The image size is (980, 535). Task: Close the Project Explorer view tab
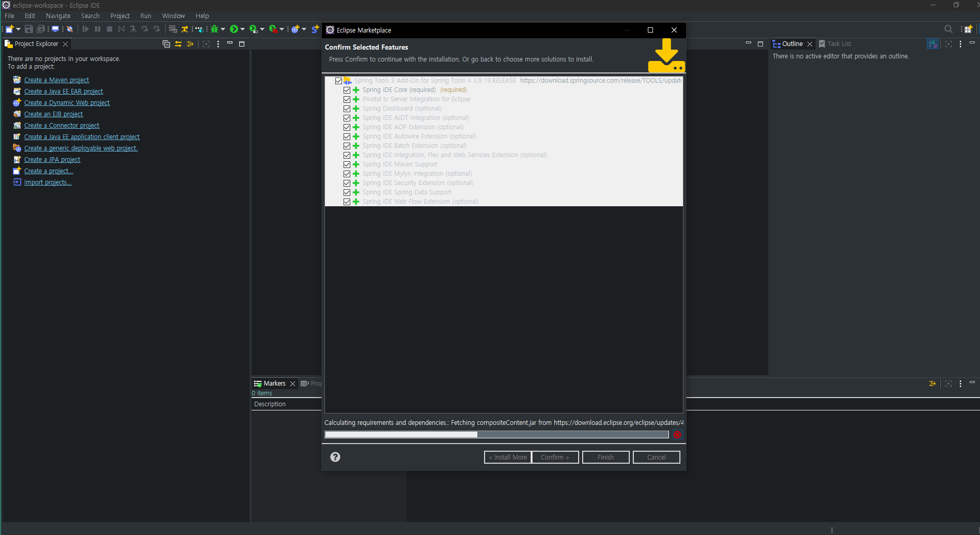[x=65, y=44]
